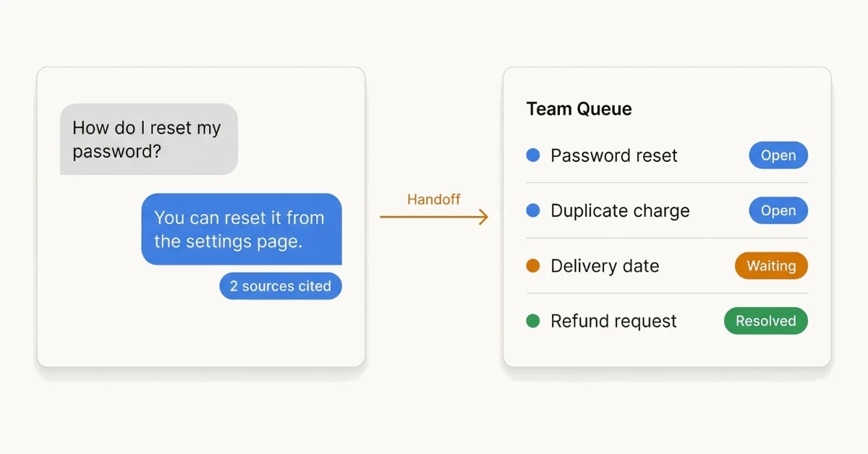This screenshot has height=454, width=868.
Task: Click the green Resolved status badge
Action: 766,321
